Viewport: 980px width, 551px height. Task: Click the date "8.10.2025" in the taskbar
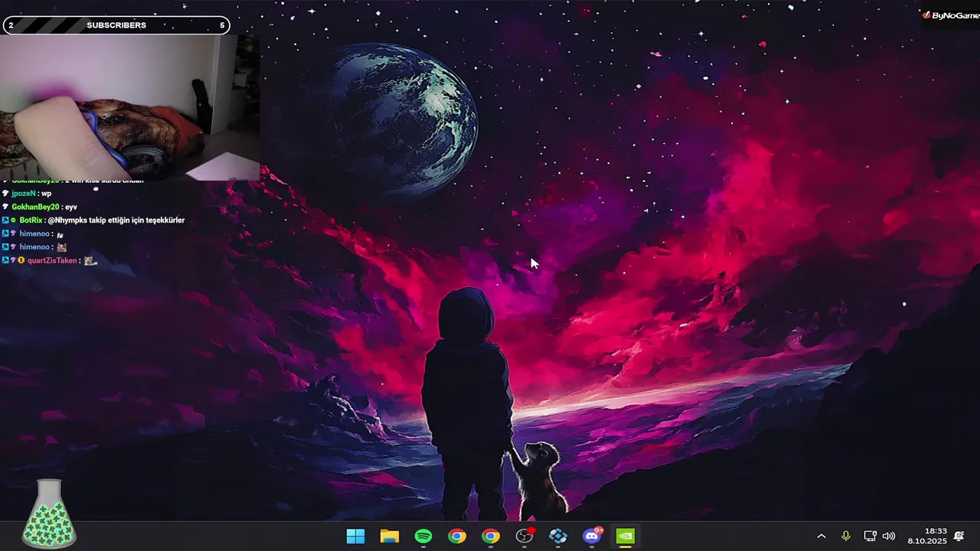(x=927, y=541)
